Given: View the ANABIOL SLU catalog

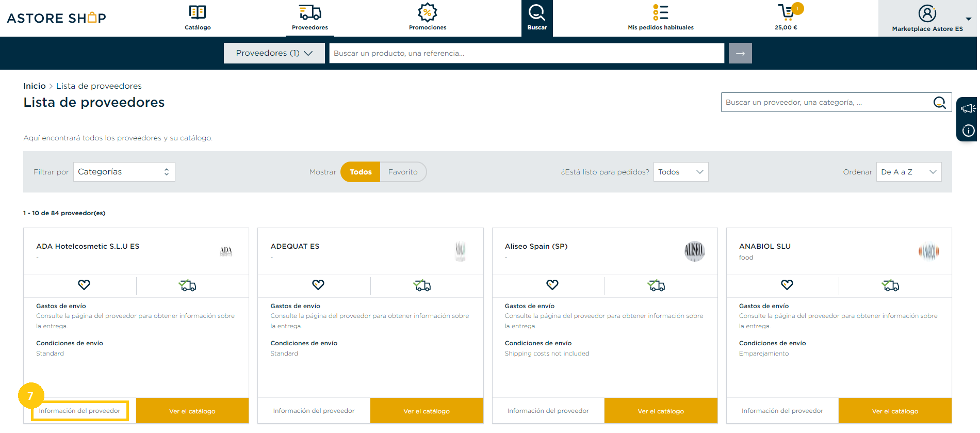Looking at the screenshot, I should 895,411.
